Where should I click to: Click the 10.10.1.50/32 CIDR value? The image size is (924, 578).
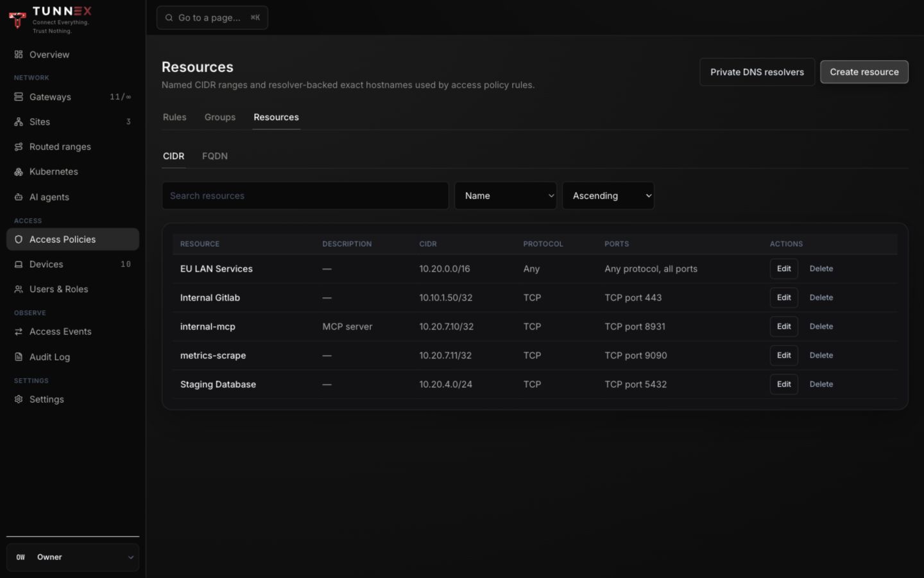click(446, 298)
